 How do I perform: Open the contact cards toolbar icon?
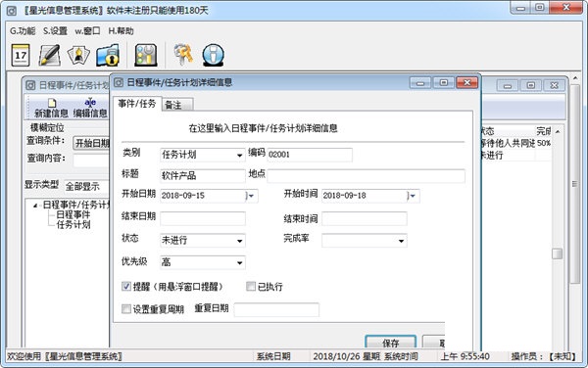78,56
